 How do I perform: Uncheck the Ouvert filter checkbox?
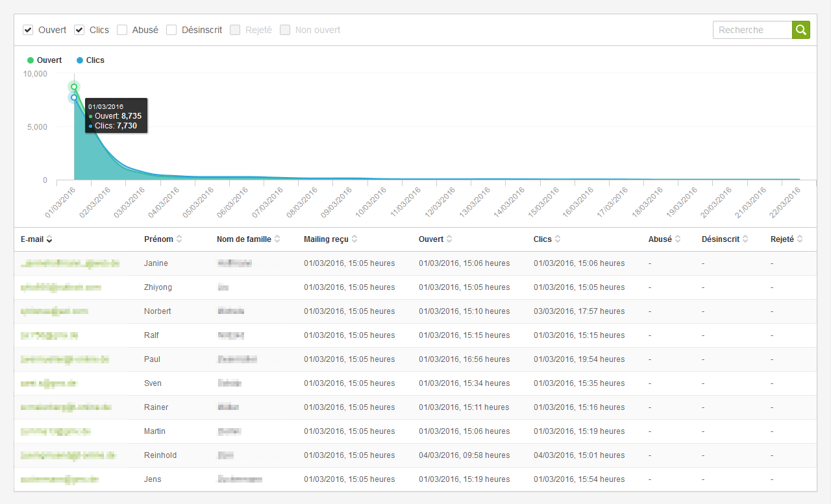coord(28,30)
